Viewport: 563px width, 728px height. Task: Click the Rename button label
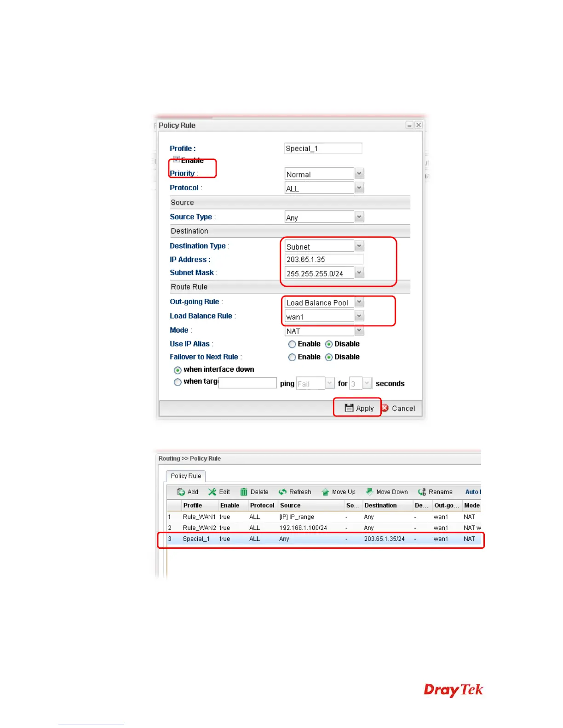(x=441, y=492)
